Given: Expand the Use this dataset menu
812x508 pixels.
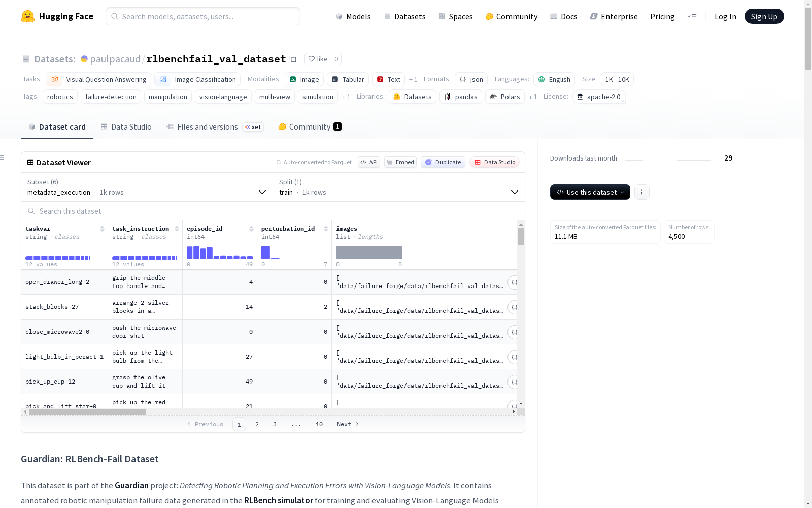Looking at the screenshot, I should [x=590, y=192].
